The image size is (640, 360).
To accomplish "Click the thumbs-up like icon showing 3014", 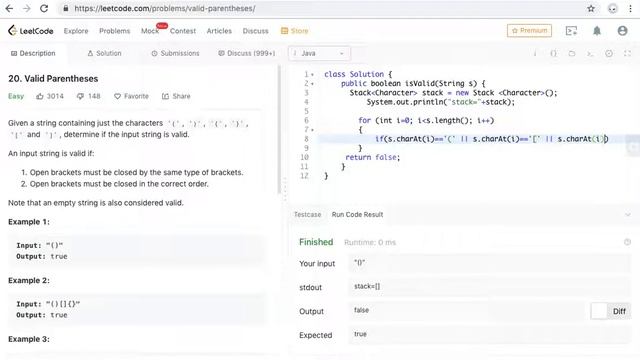I will 40,96.
